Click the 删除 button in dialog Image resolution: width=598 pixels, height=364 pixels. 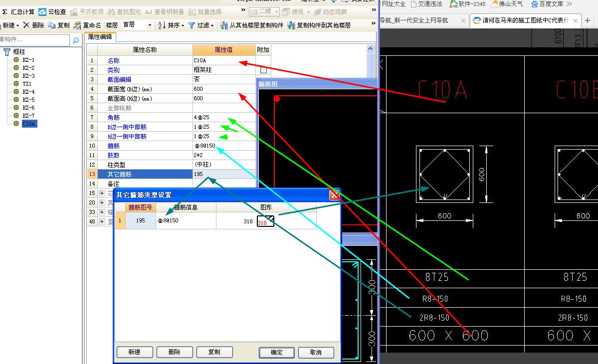point(174,352)
